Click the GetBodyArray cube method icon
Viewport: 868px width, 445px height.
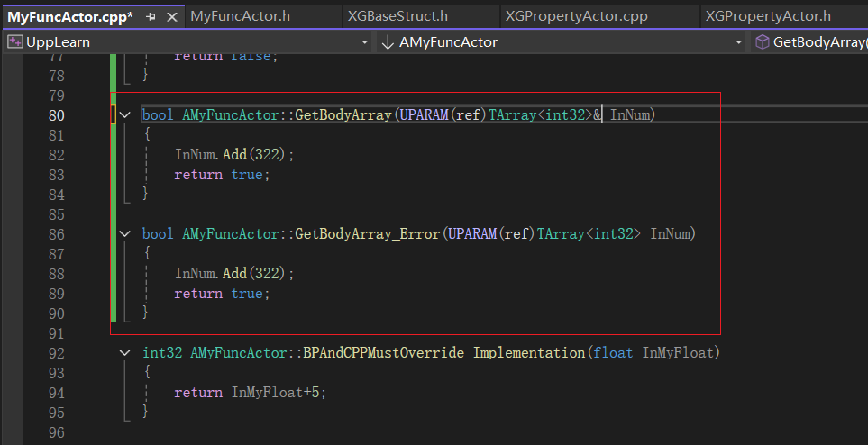763,42
